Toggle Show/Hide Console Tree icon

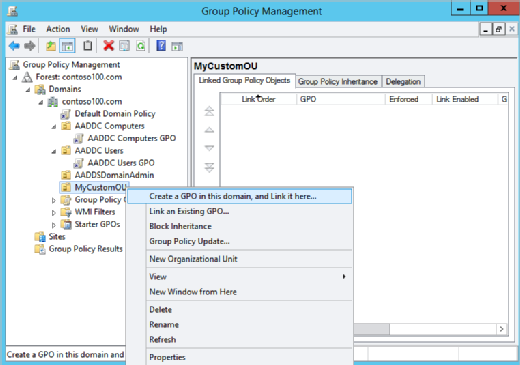click(x=67, y=46)
